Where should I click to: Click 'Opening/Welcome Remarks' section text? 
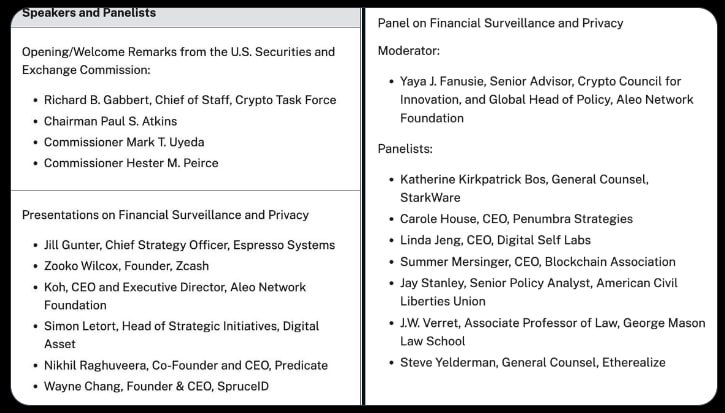[178, 60]
